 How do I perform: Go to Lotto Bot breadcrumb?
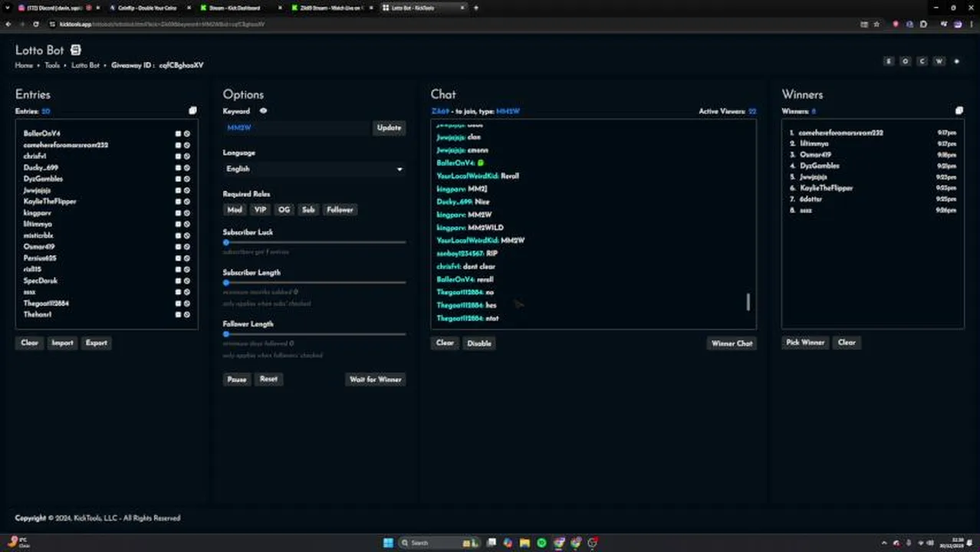pos(85,65)
